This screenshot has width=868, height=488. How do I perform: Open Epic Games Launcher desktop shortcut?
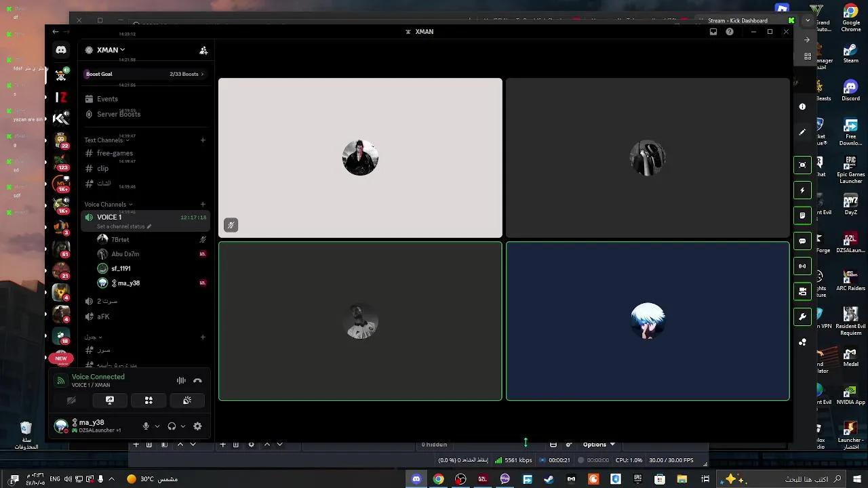tap(851, 170)
